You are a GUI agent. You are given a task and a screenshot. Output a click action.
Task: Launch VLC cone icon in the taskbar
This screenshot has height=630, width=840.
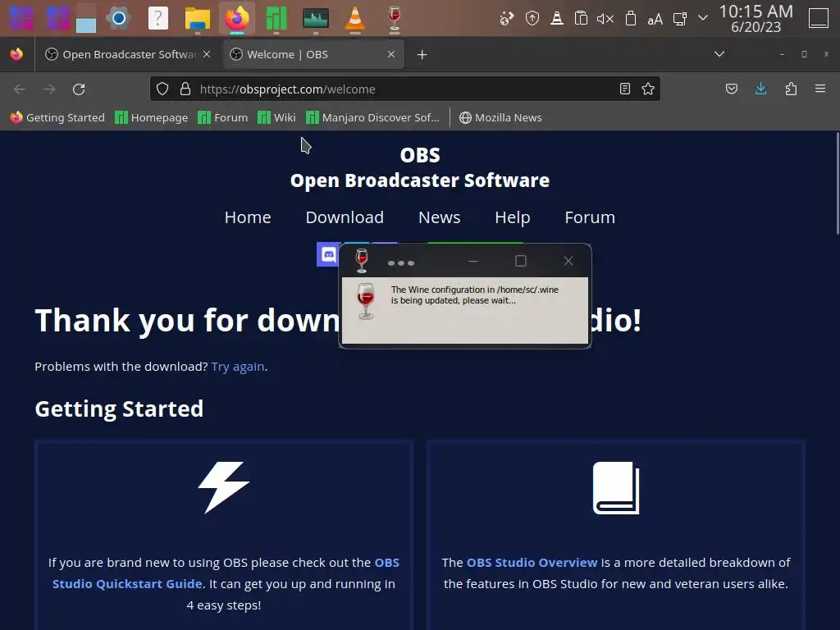(354, 19)
